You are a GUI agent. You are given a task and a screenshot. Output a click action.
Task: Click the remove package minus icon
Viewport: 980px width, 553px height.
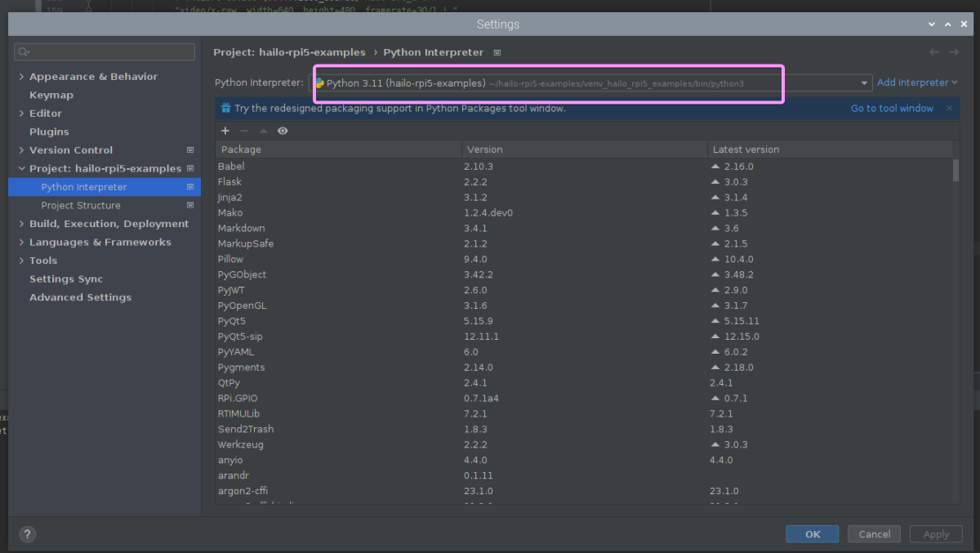[x=244, y=131]
